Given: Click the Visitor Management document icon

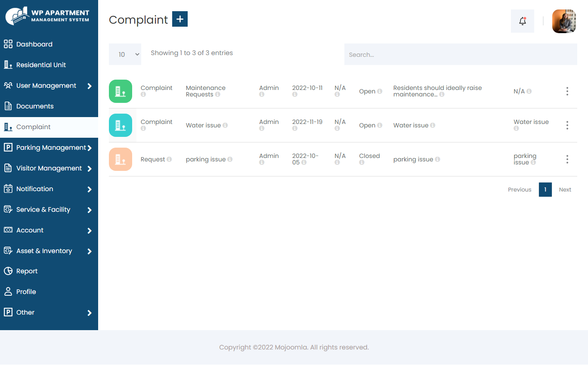Looking at the screenshot, I should (x=8, y=168).
